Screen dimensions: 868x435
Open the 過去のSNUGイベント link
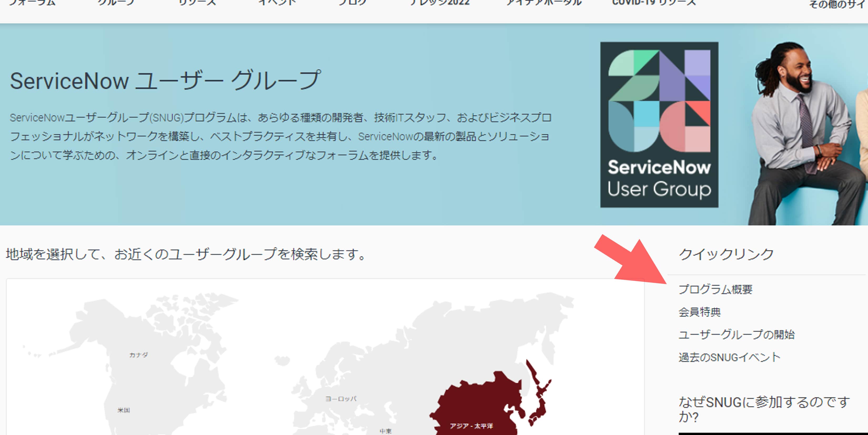point(729,357)
